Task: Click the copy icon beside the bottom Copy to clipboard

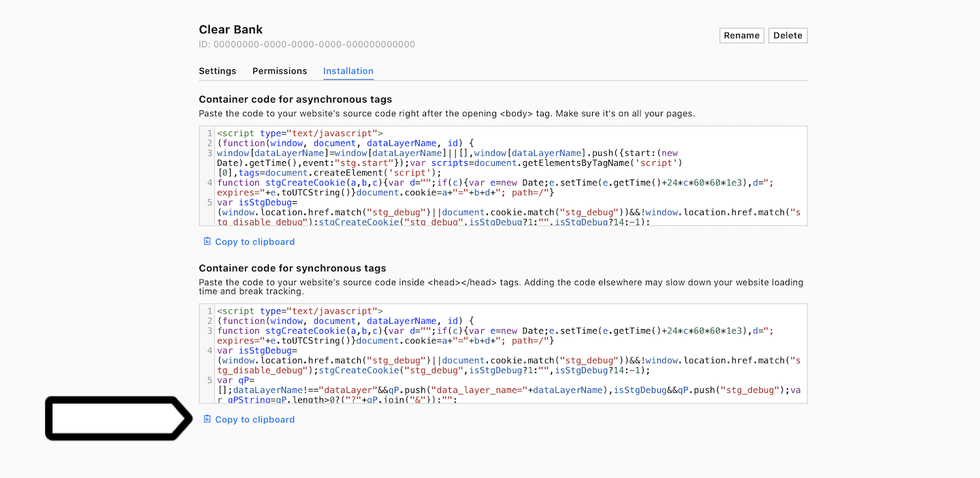Action: point(207,420)
